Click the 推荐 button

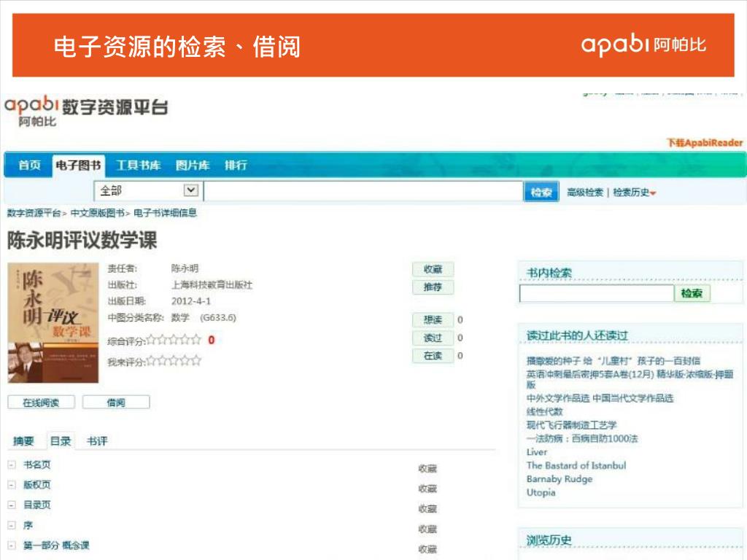(x=433, y=287)
